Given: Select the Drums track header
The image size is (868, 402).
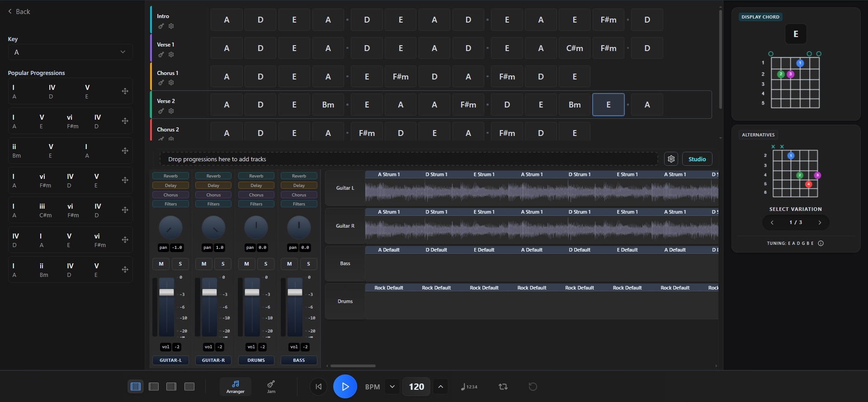Looking at the screenshot, I should (x=345, y=301).
